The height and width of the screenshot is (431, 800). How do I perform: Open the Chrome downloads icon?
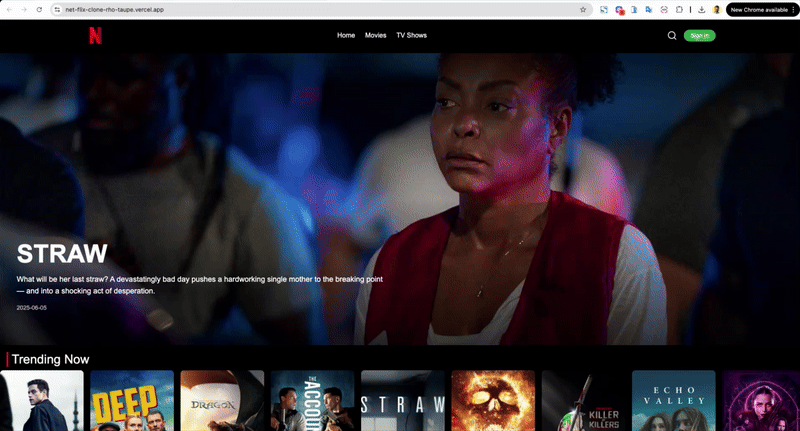coord(702,10)
